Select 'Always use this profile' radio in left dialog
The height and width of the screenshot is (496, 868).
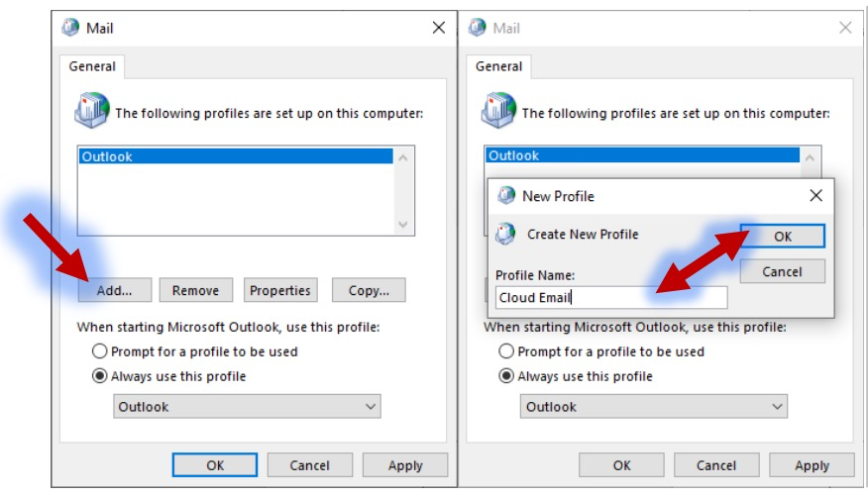(x=100, y=376)
